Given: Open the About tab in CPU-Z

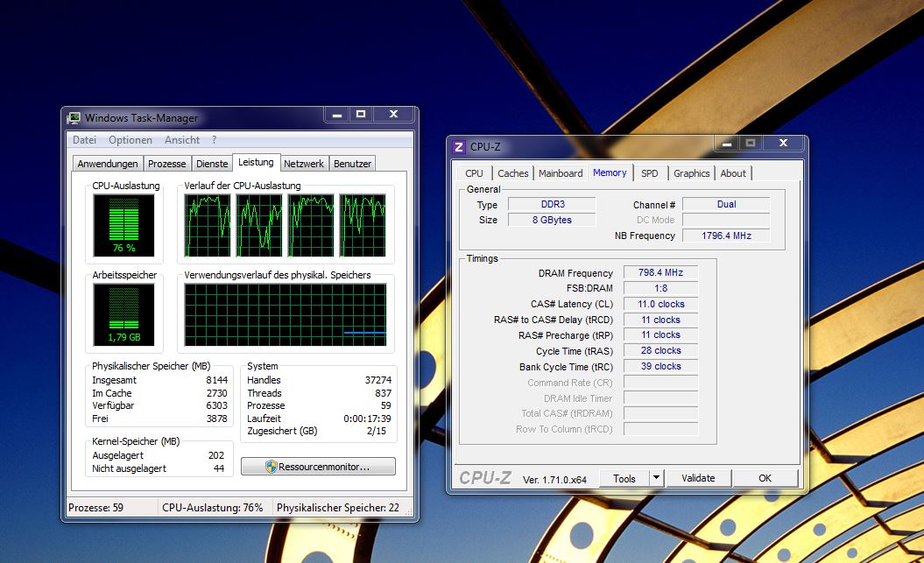Looking at the screenshot, I should [x=733, y=173].
